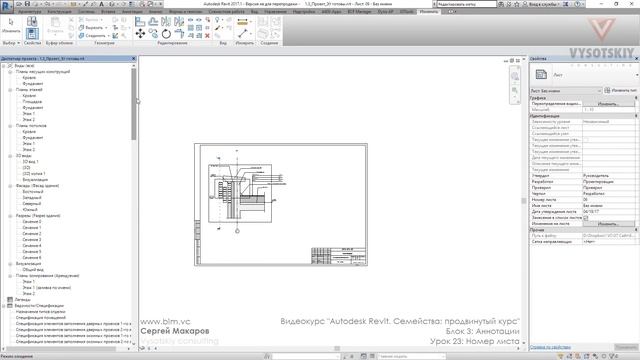Select the Trim/Extend to Corner tool
640x360 pixels.
[x=179, y=34]
